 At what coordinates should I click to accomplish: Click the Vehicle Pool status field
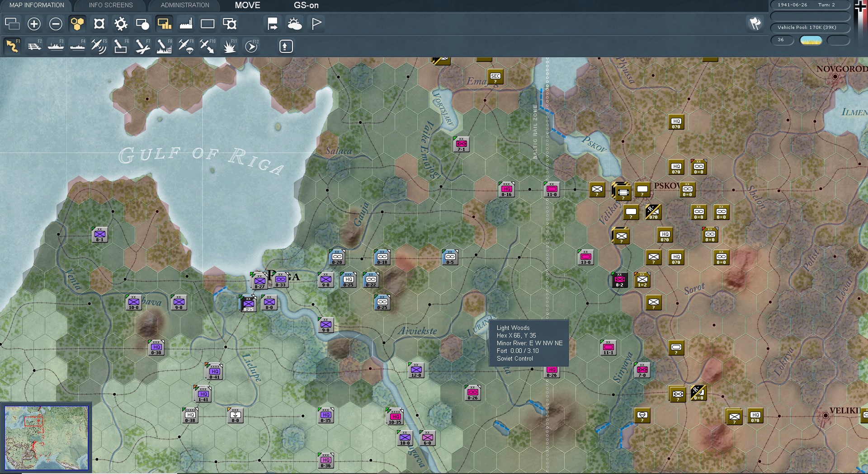point(810,28)
